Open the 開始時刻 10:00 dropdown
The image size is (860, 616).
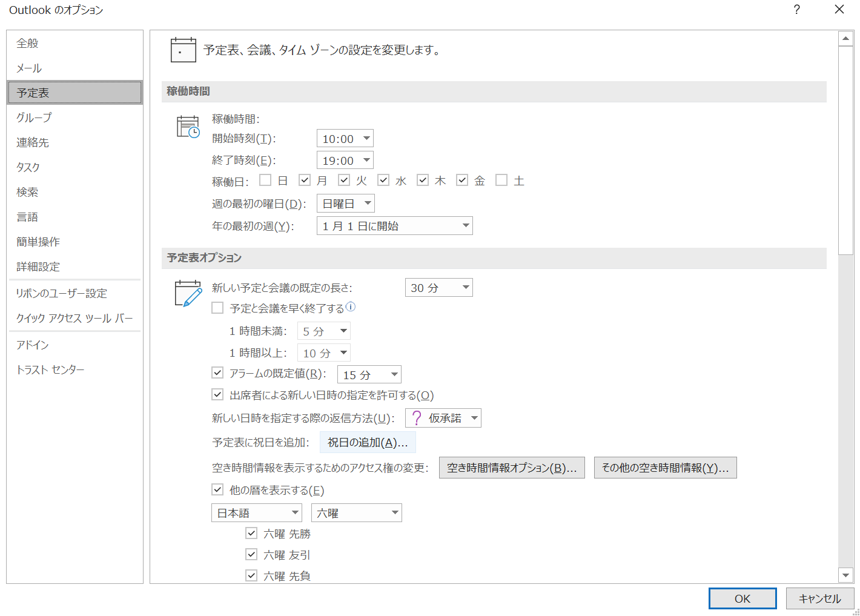345,139
